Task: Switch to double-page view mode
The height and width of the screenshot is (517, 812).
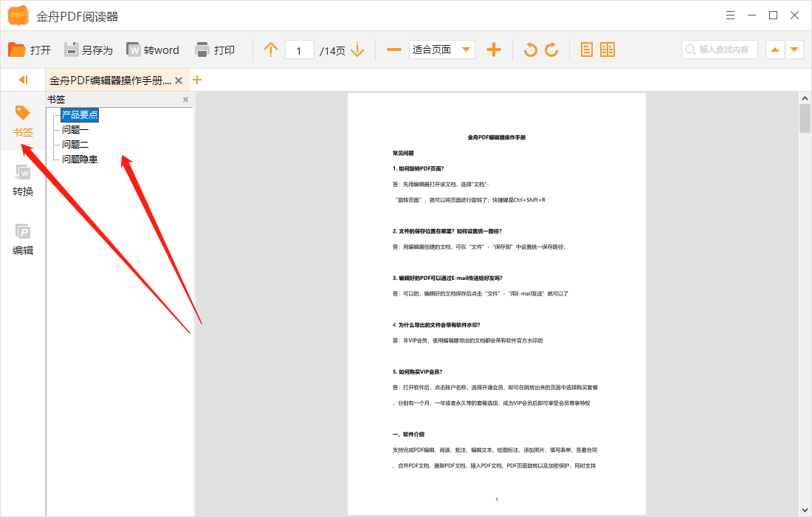Action: pyautogui.click(x=607, y=49)
